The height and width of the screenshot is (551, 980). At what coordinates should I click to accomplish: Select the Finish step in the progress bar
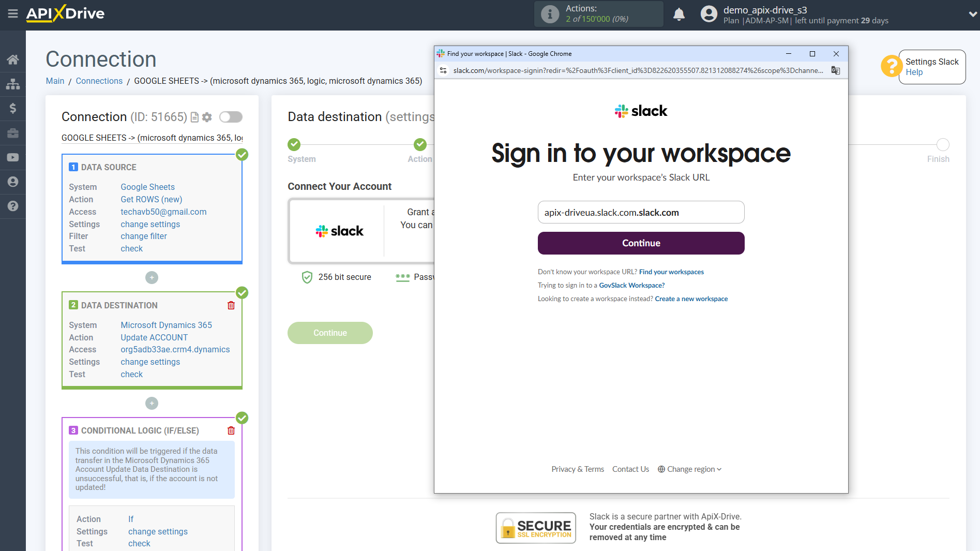943,144
